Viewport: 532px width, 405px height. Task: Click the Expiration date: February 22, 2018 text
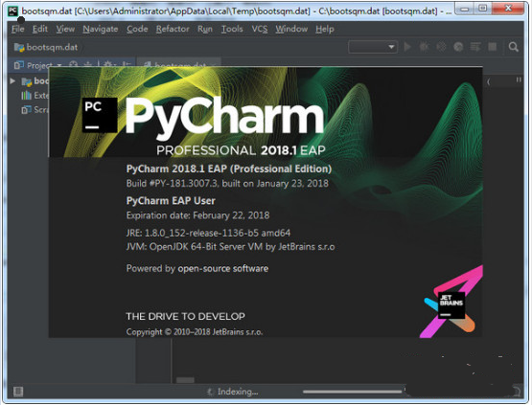(x=197, y=215)
